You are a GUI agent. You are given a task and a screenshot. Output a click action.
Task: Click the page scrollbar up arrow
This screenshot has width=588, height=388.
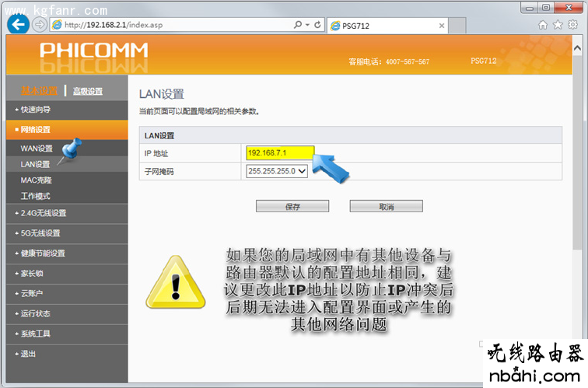(x=577, y=48)
